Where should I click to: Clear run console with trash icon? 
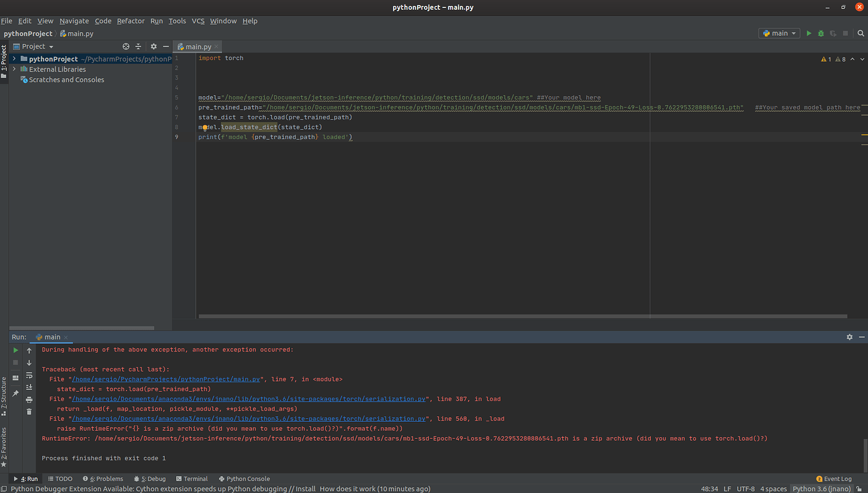pyautogui.click(x=29, y=412)
